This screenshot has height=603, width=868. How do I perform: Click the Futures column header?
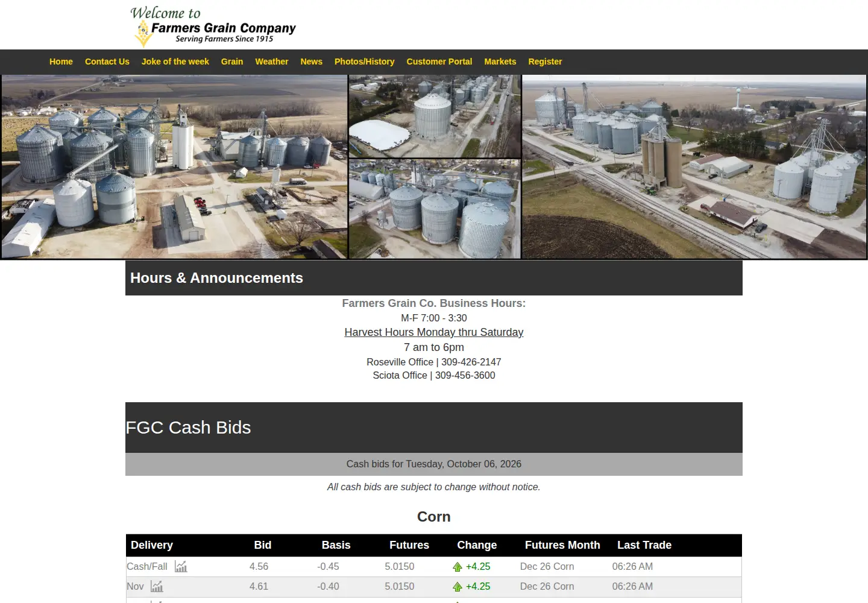pos(409,545)
